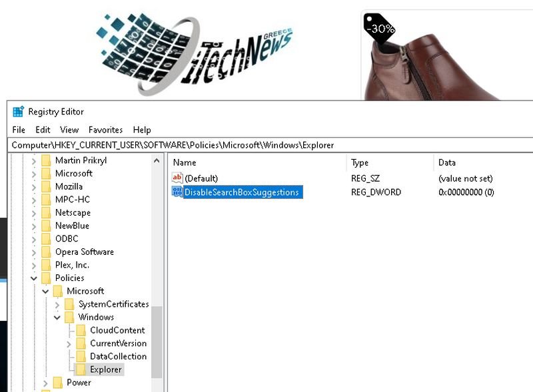Click the (Default) string value icon
Image resolution: width=533 pixels, height=392 pixels.
coord(177,178)
